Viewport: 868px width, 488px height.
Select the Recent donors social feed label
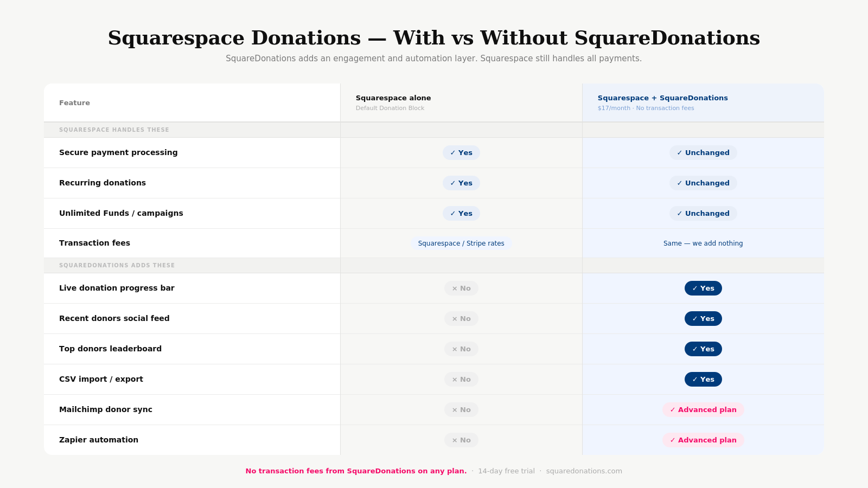point(114,318)
